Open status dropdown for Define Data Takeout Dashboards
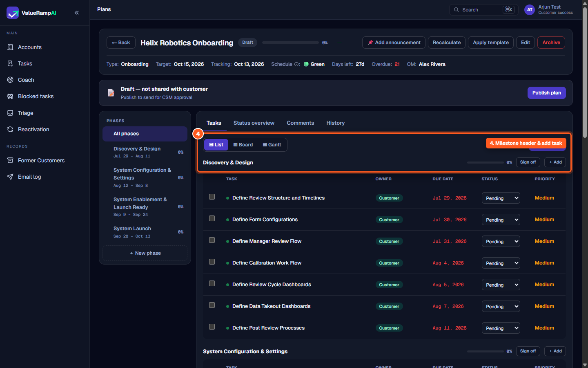The image size is (588, 368). [x=501, y=307]
